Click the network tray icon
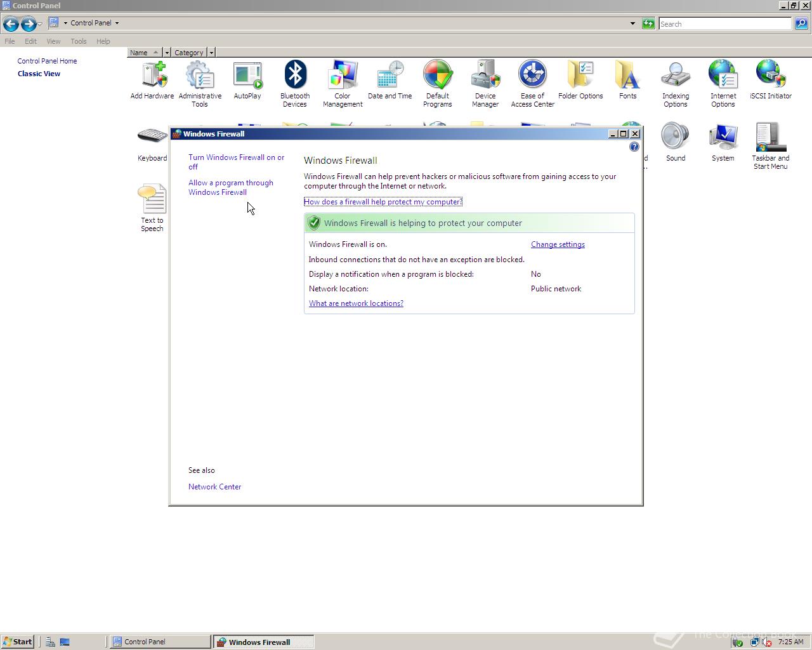This screenshot has height=650, width=812. (754, 642)
